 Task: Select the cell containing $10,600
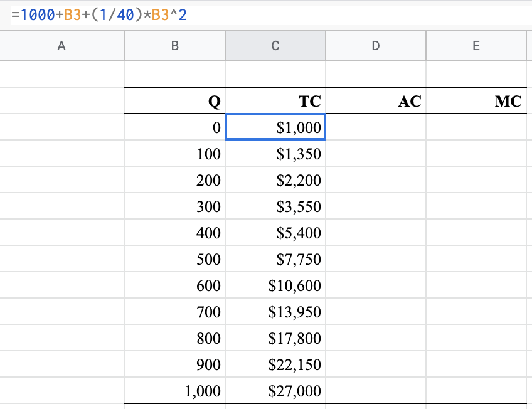[x=275, y=285]
